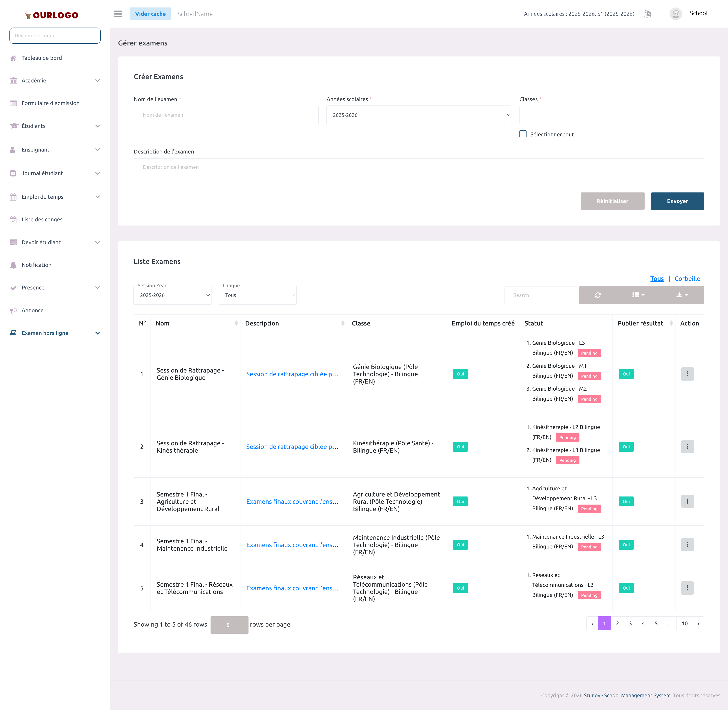Screen dimensions: 728x710
Task: Check the Sélectionner tout checkbox
Action: click(523, 134)
